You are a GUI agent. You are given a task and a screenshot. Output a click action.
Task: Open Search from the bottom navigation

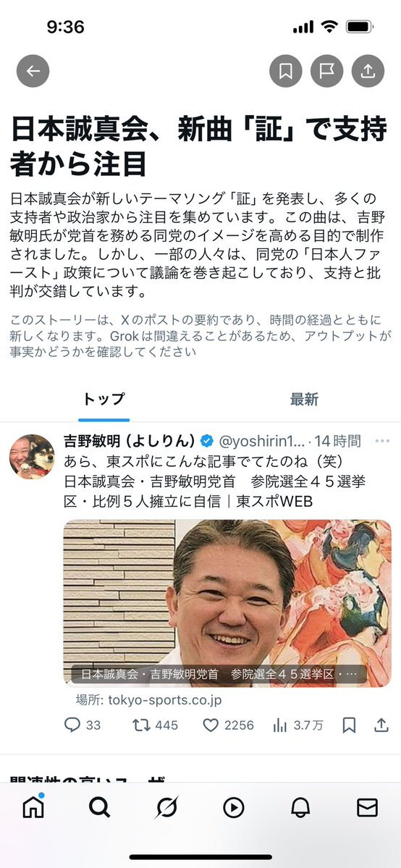point(100,808)
